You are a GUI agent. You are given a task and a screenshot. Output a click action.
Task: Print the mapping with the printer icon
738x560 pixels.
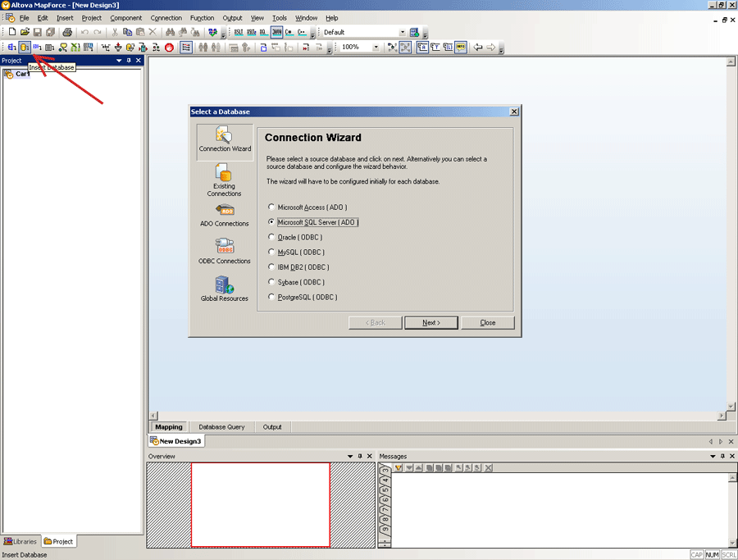coord(67,32)
